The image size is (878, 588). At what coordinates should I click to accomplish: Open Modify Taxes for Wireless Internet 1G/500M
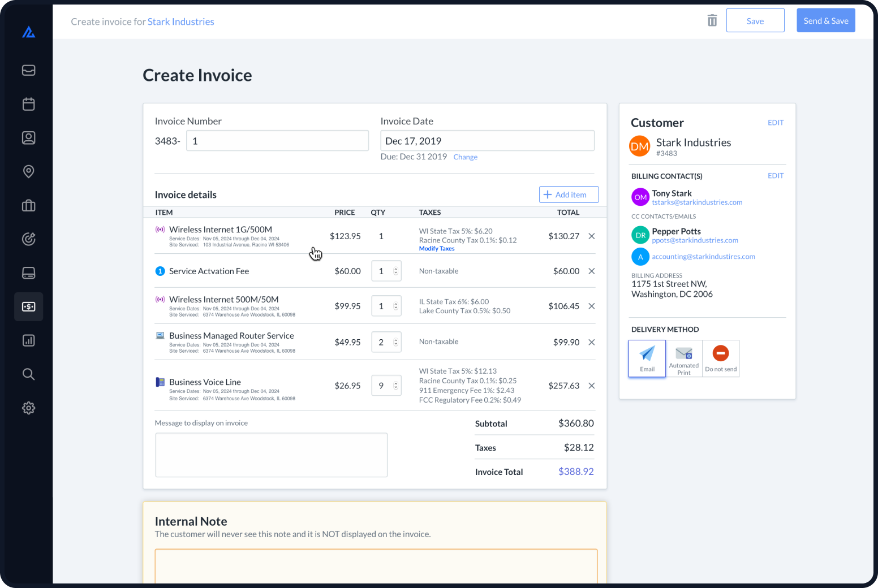(x=437, y=248)
